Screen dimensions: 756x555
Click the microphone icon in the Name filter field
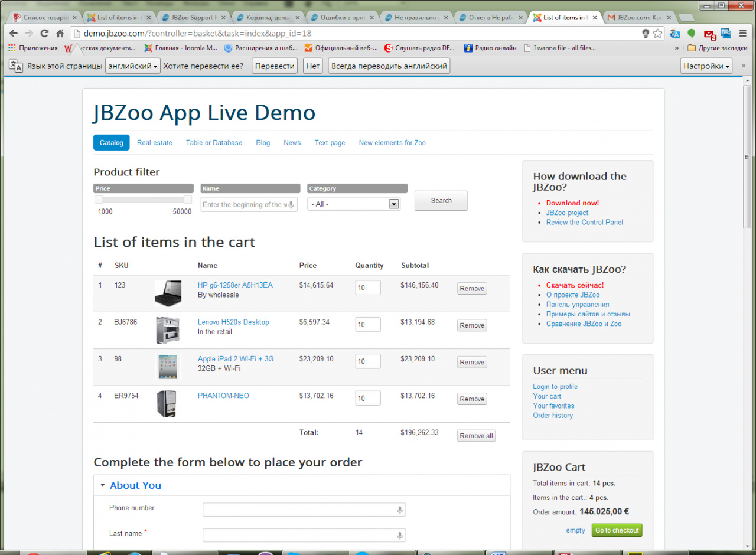291,204
